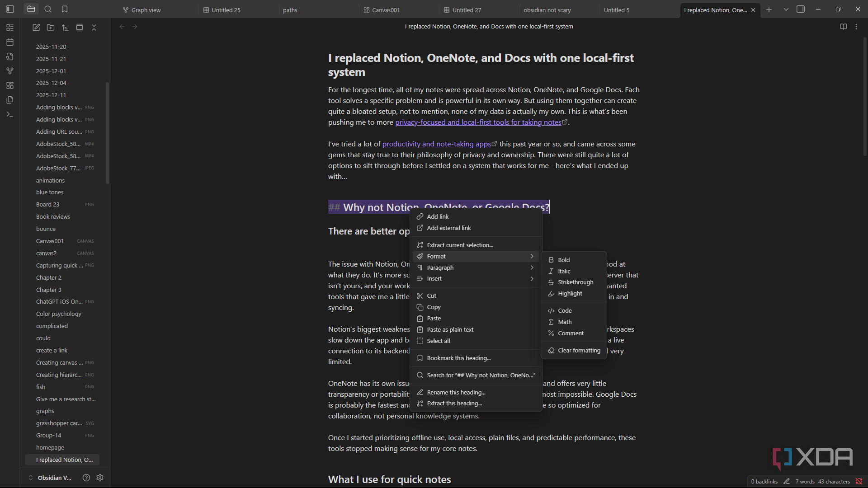Viewport: 868px width, 488px height.
Task: Choose Paste as plain text
Action: pos(476,330)
